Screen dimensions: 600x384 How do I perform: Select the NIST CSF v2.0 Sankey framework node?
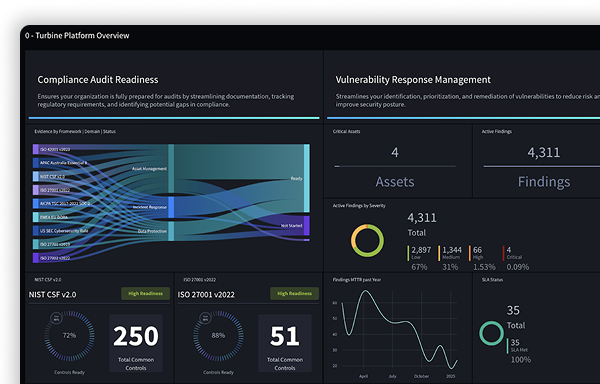[36, 176]
